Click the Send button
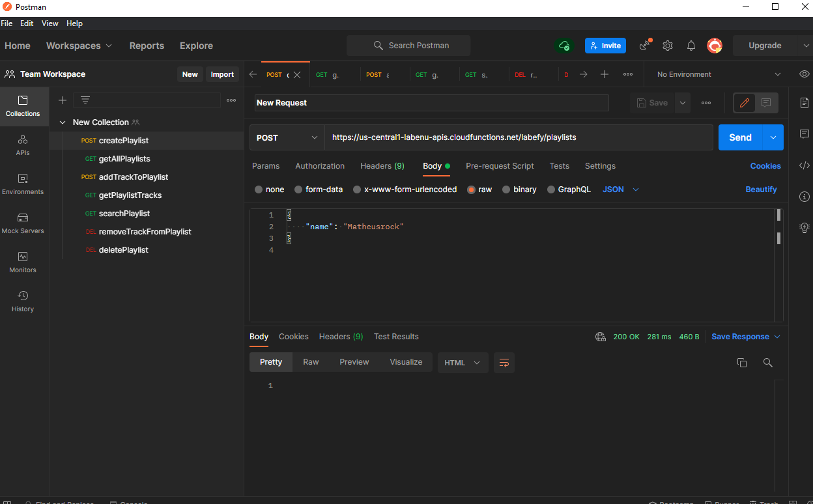Image resolution: width=813 pixels, height=504 pixels. (x=740, y=137)
